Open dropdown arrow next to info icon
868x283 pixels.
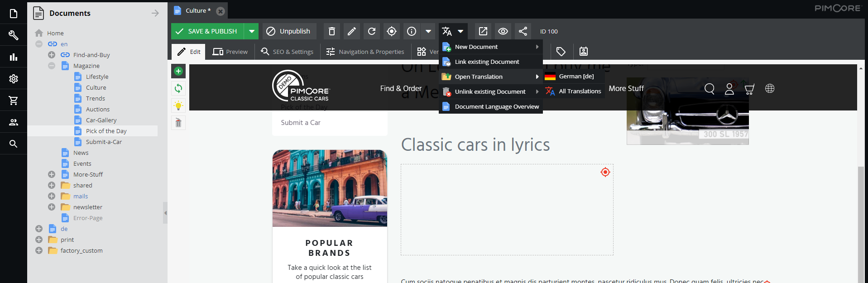[428, 31]
